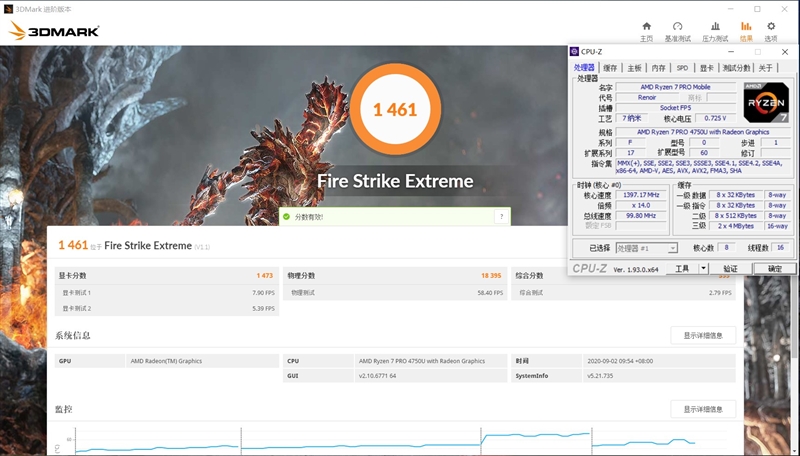The width and height of the screenshot is (800, 456).
Task: Click the CPU-Z core voltage 0.725 V
Action: 715,118
